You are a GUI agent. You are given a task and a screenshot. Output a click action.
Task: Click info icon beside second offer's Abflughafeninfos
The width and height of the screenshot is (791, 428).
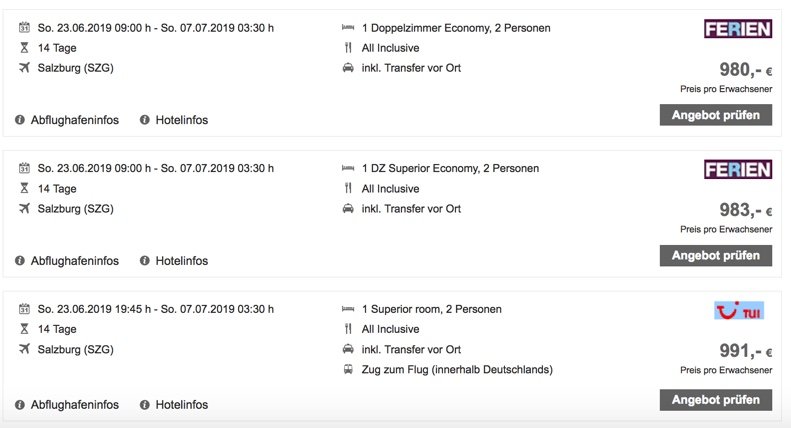(21, 261)
